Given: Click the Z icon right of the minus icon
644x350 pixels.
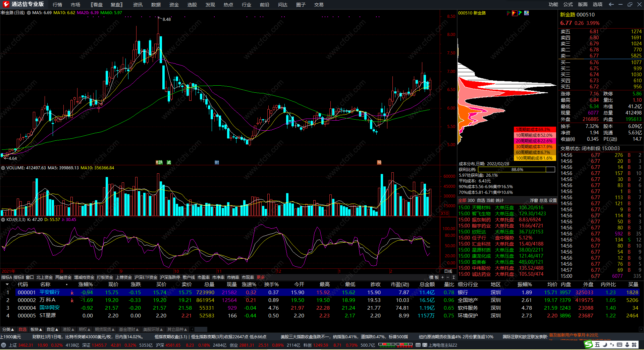Looking at the screenshot, I should point(453,277).
